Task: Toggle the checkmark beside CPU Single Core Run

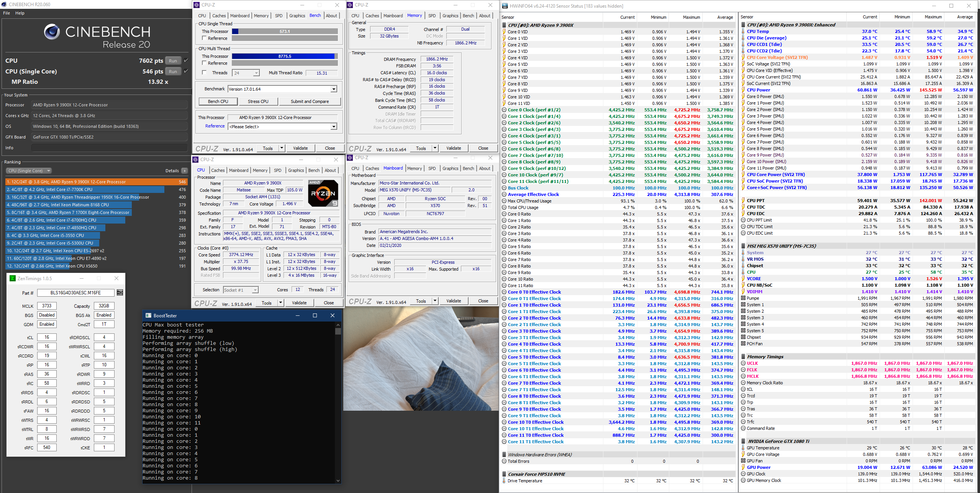Action: 186,71
